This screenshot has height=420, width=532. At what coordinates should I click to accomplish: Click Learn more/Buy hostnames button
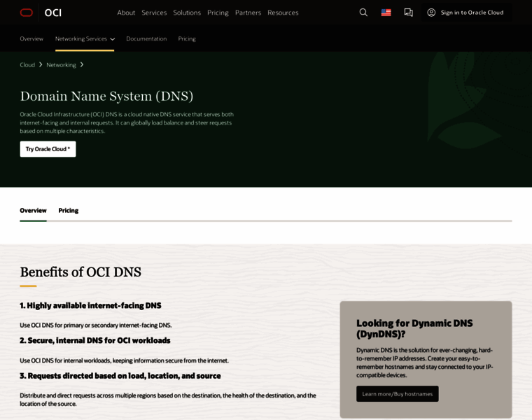click(397, 393)
